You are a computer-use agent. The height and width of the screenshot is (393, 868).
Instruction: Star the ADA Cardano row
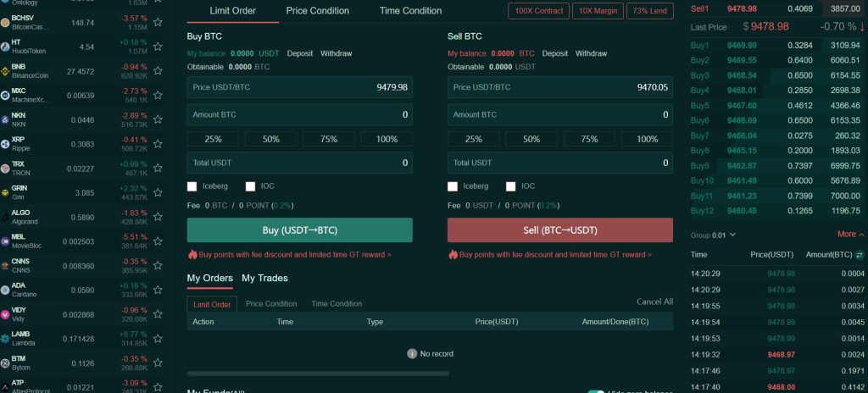click(158, 290)
